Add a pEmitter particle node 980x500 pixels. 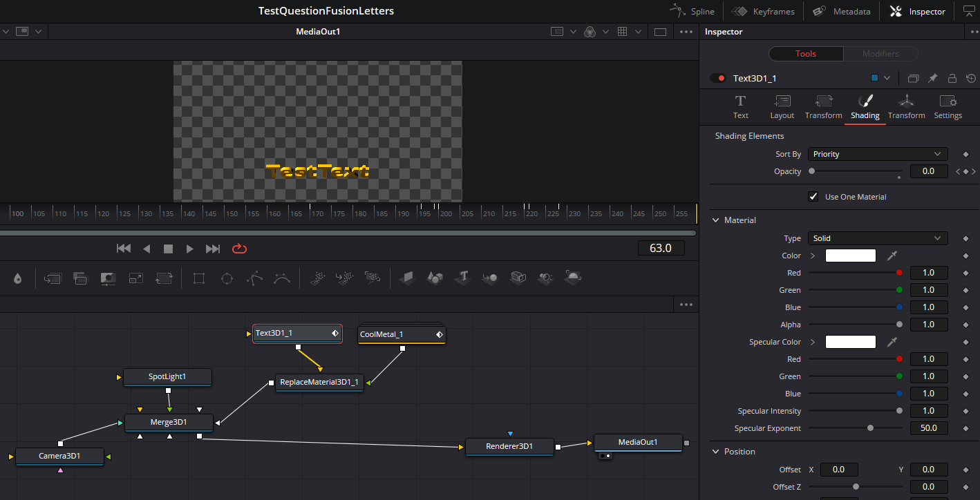317,278
